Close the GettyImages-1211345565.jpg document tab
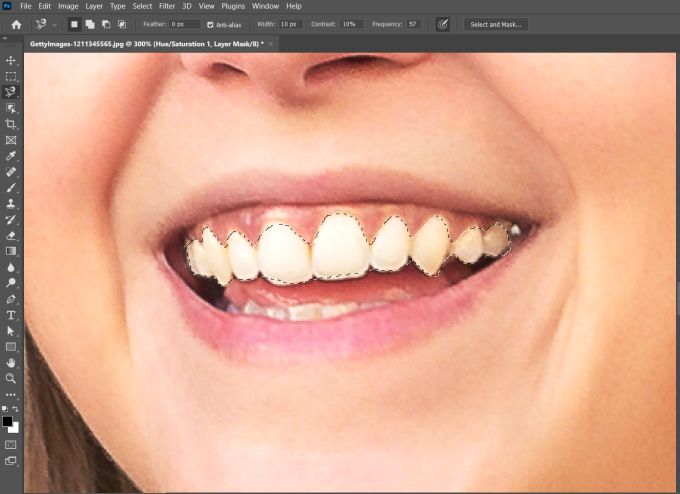Screen dimensions: 680x494 271,44
